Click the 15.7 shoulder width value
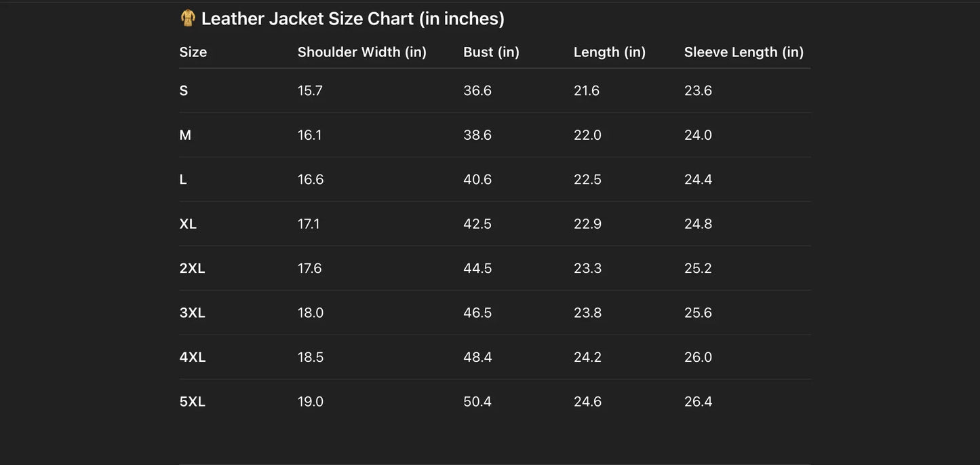This screenshot has height=465, width=980. coord(310,91)
